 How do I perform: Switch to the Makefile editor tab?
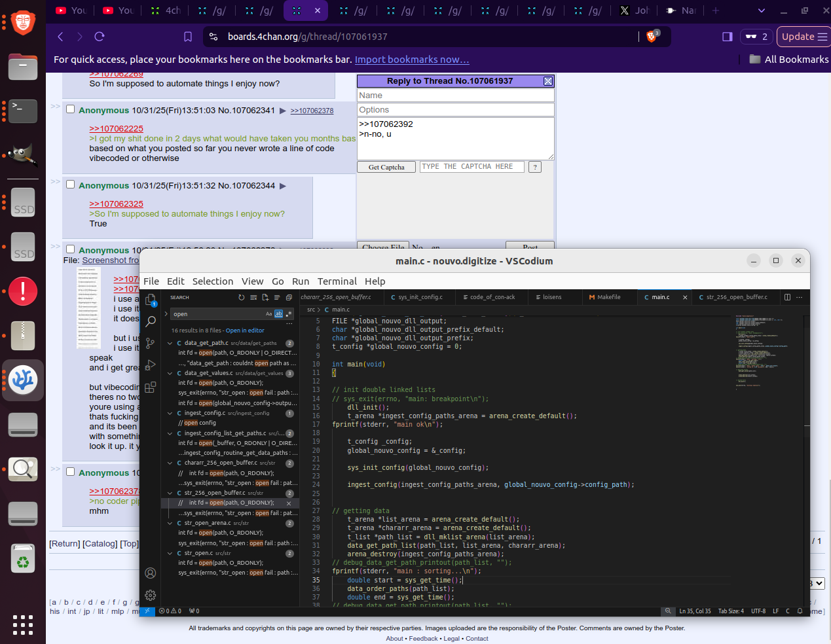(x=608, y=297)
